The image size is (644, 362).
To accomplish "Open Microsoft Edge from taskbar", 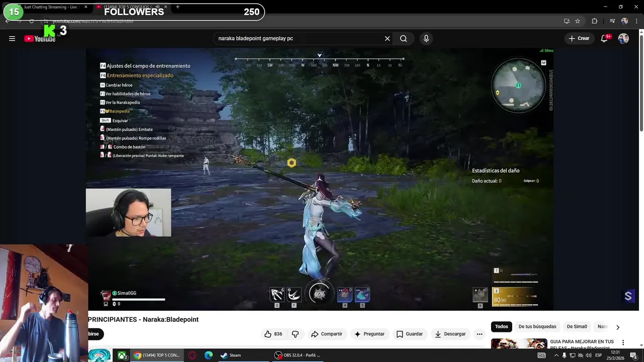I will point(208,355).
